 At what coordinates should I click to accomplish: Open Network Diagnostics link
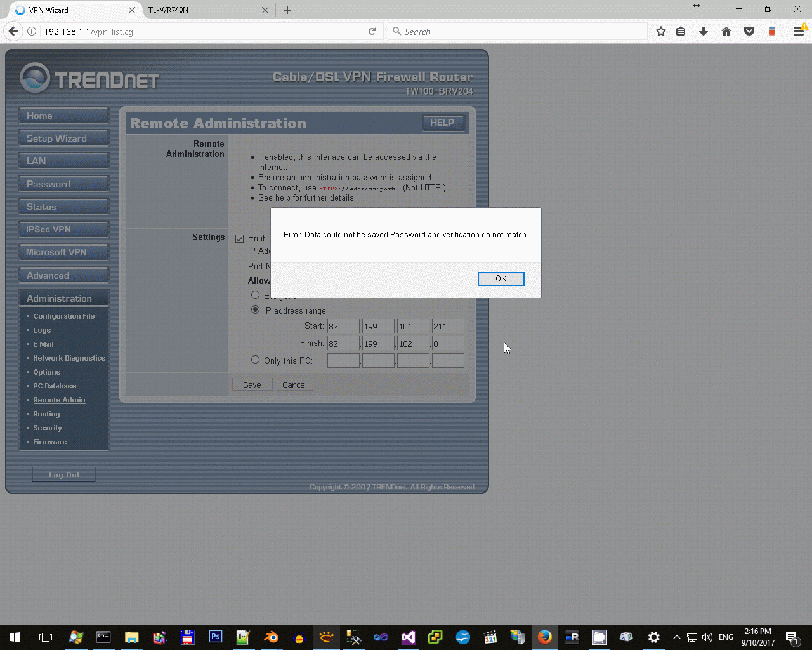69,358
